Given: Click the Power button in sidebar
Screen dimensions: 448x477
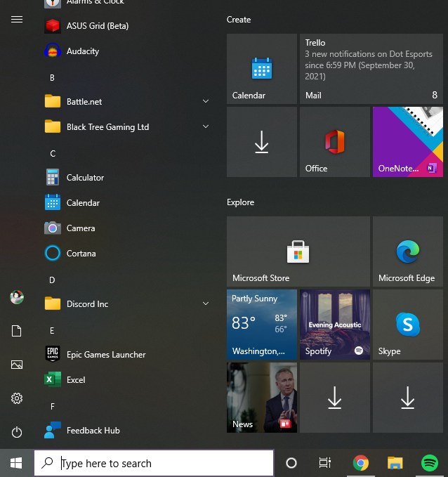Looking at the screenshot, I should pyautogui.click(x=17, y=432).
